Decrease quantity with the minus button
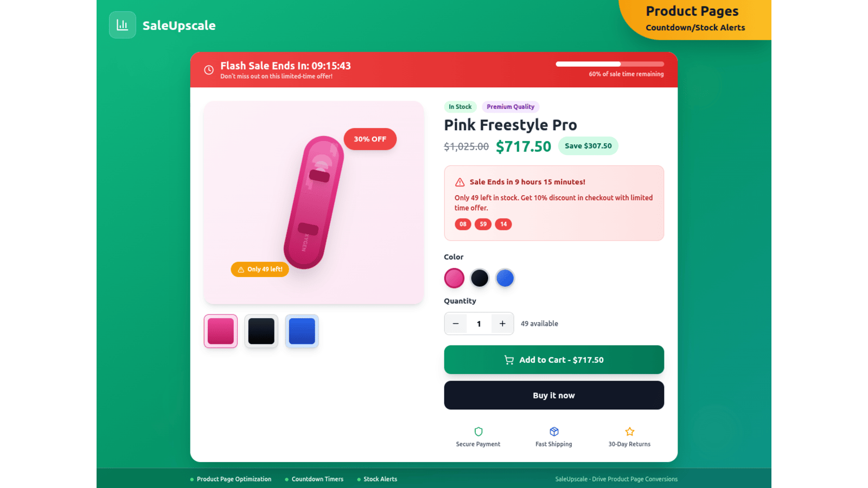 [x=456, y=324]
